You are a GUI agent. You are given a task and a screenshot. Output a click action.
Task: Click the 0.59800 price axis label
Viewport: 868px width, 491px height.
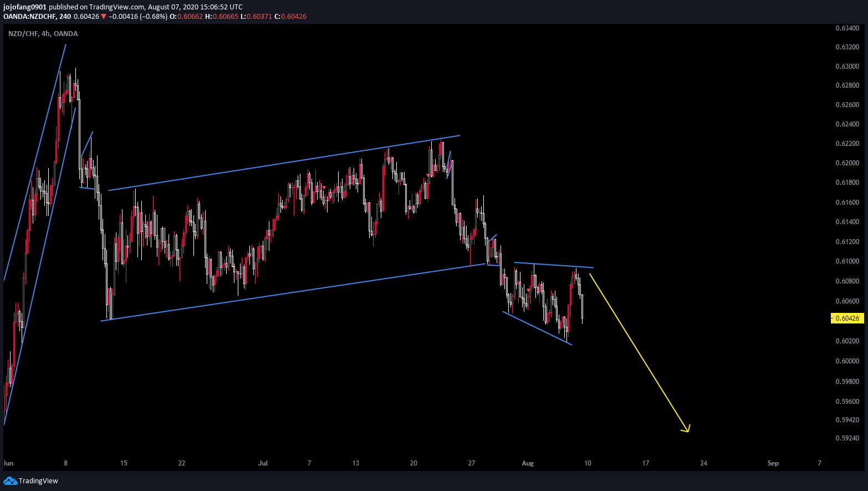847,382
